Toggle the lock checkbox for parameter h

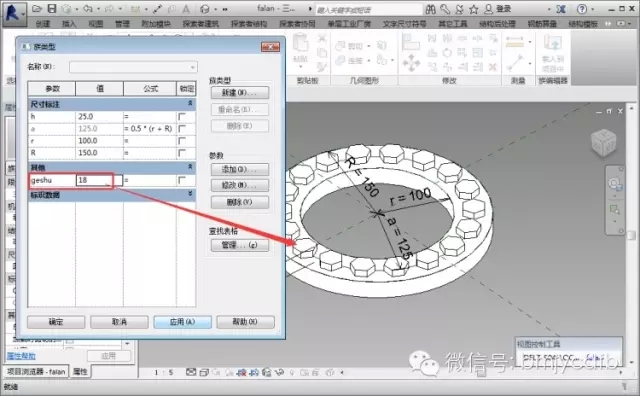pos(182,117)
